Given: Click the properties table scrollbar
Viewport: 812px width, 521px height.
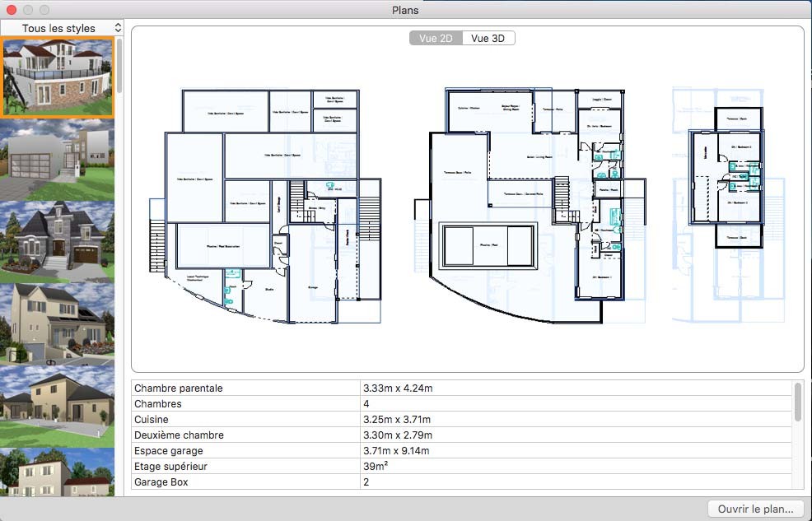Looking at the screenshot, I should (x=797, y=402).
